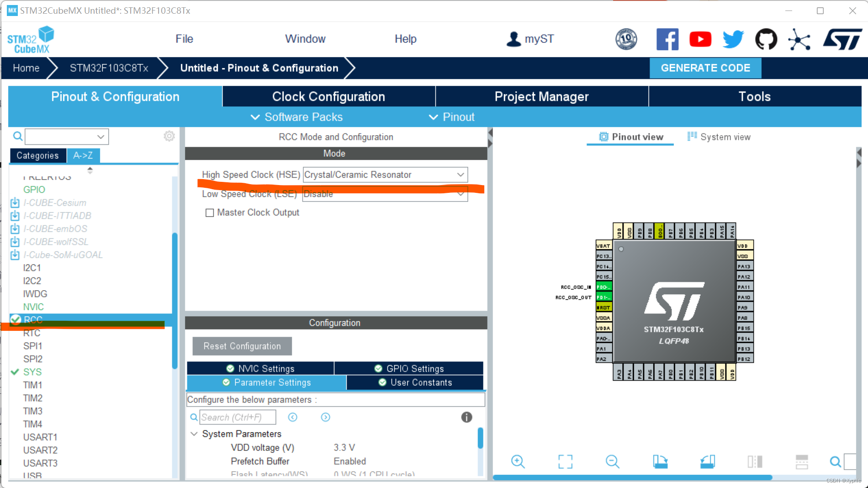Open the NVIC Settings tab
The height and width of the screenshot is (488, 868).
click(x=260, y=368)
